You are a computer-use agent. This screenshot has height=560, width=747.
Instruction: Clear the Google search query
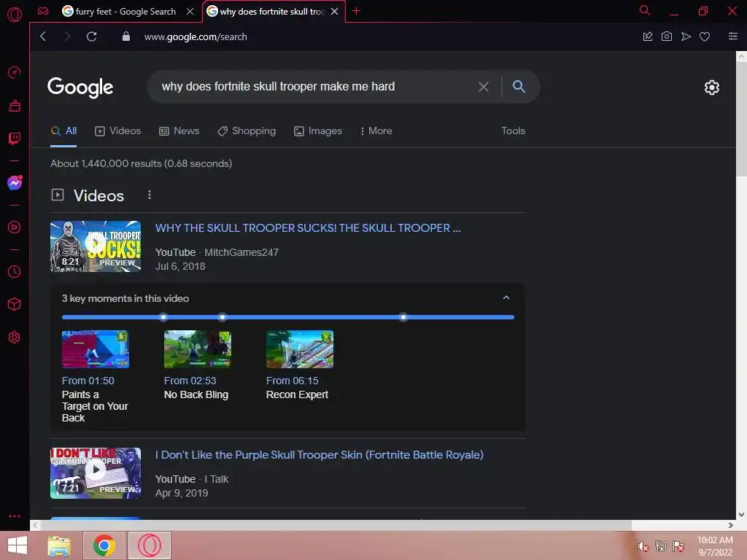point(484,87)
